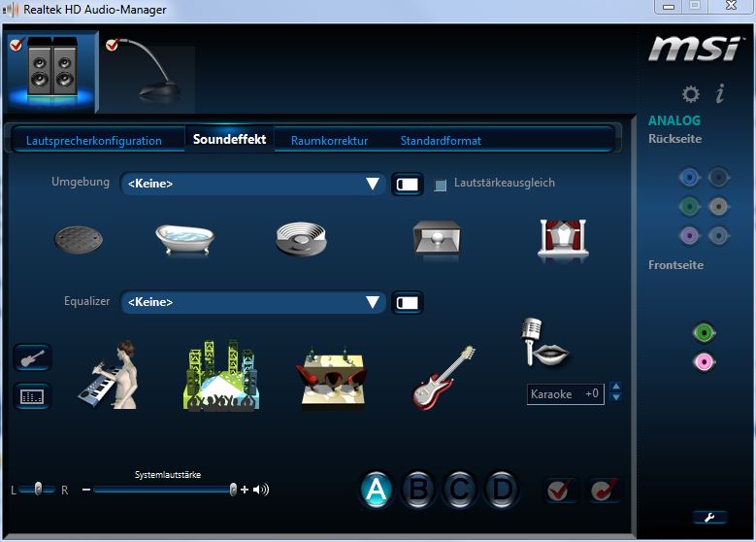This screenshot has height=542, width=756.
Task: Choose the sewer pipe (manhole) environment
Action: (79, 240)
